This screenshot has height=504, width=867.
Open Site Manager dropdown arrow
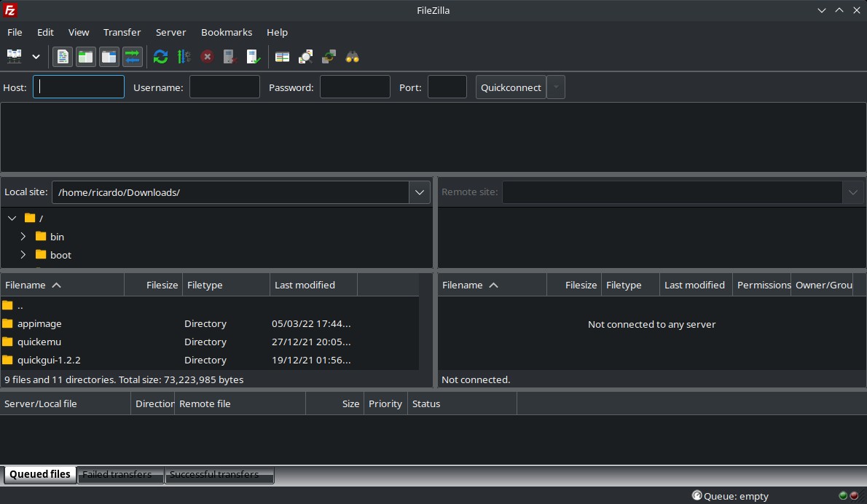point(36,56)
